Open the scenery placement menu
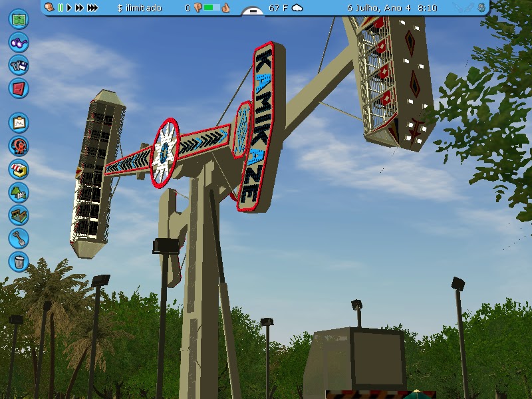Viewport: 532px width, 399px height. click(x=19, y=190)
